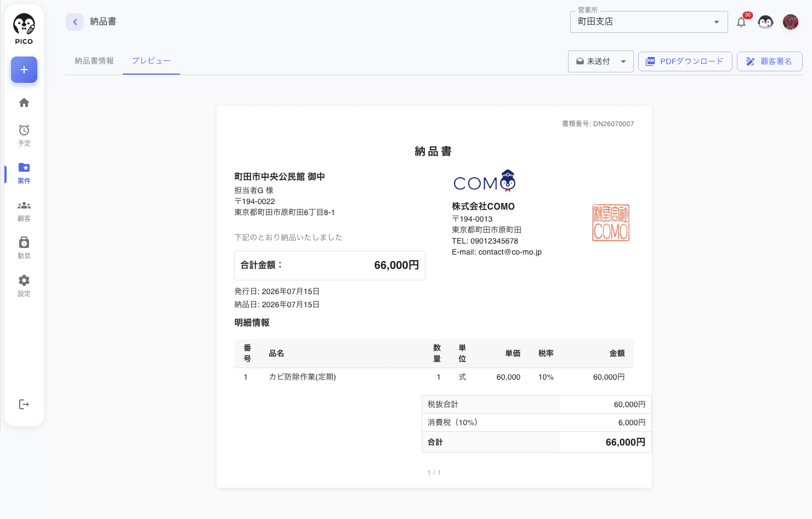
Task: Click the 納品書 document title
Action: pyautogui.click(x=433, y=151)
